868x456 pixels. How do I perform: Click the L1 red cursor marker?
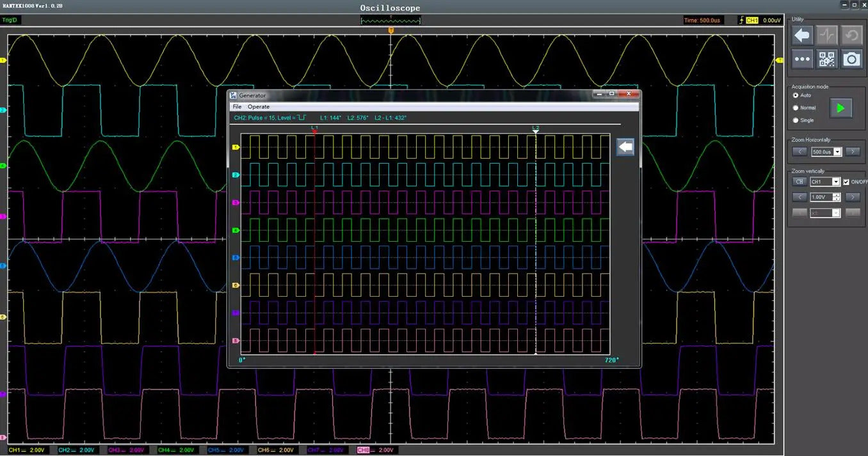point(314,130)
